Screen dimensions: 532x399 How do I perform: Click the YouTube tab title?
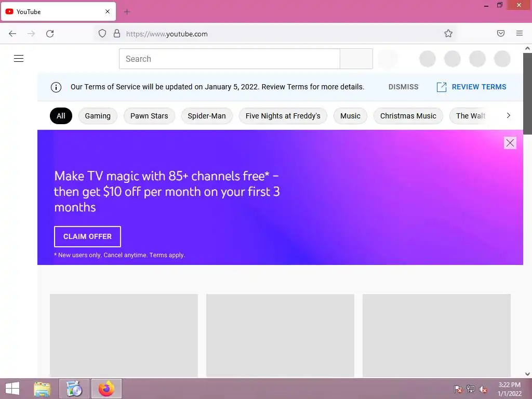(29, 12)
